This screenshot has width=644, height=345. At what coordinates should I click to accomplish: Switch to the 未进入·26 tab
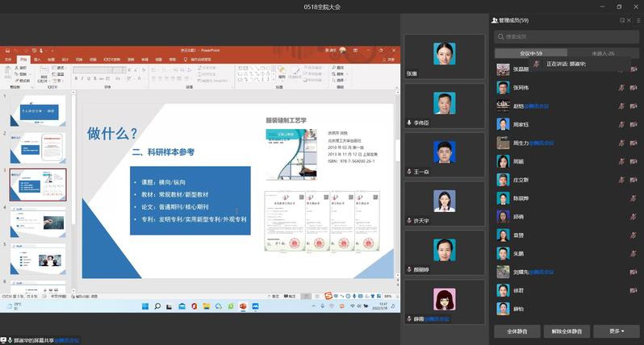click(x=602, y=53)
